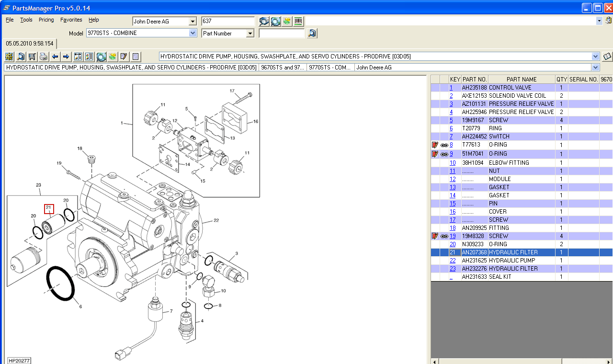Click the second layout icon beside the split-layout icon

pos(89,57)
